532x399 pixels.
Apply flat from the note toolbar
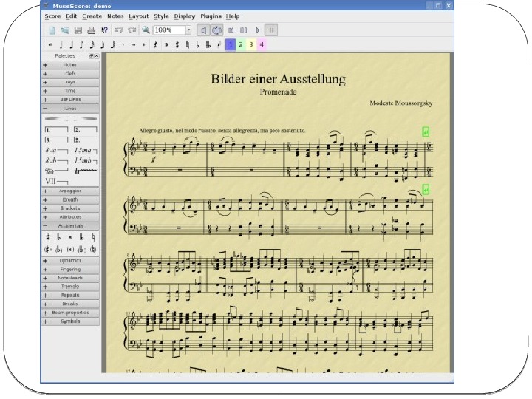click(197, 44)
